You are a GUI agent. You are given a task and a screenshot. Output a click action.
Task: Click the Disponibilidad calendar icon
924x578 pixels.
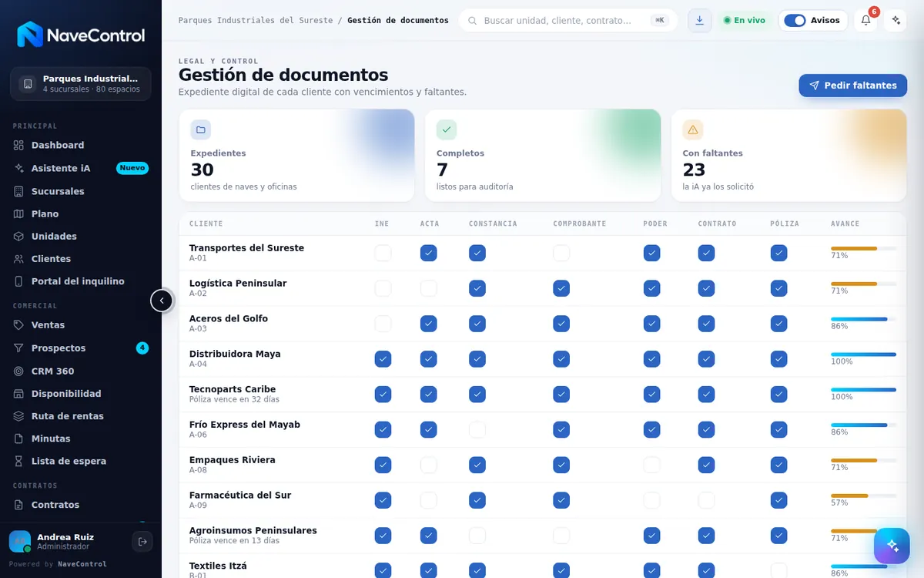19,394
